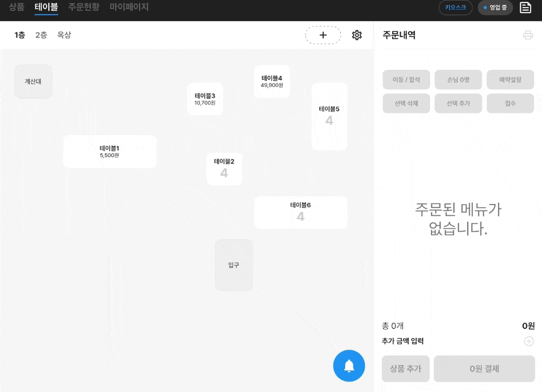The image size is (542, 392).
Task: Click the plus icon beside 추가 금액 입력
Action: pos(529,341)
